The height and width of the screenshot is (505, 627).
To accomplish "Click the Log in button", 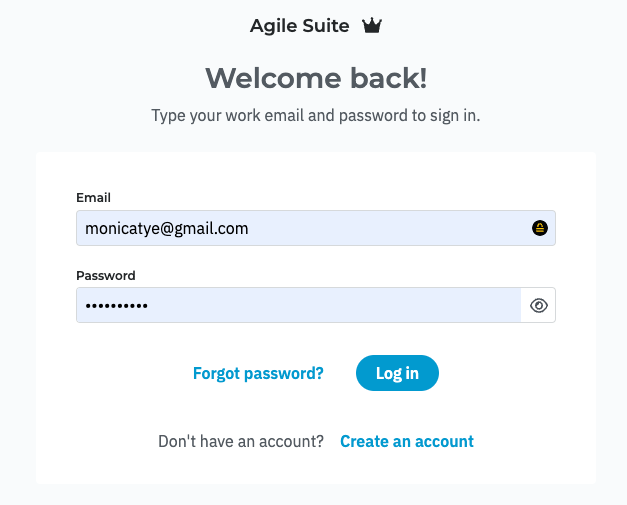I will (x=397, y=373).
